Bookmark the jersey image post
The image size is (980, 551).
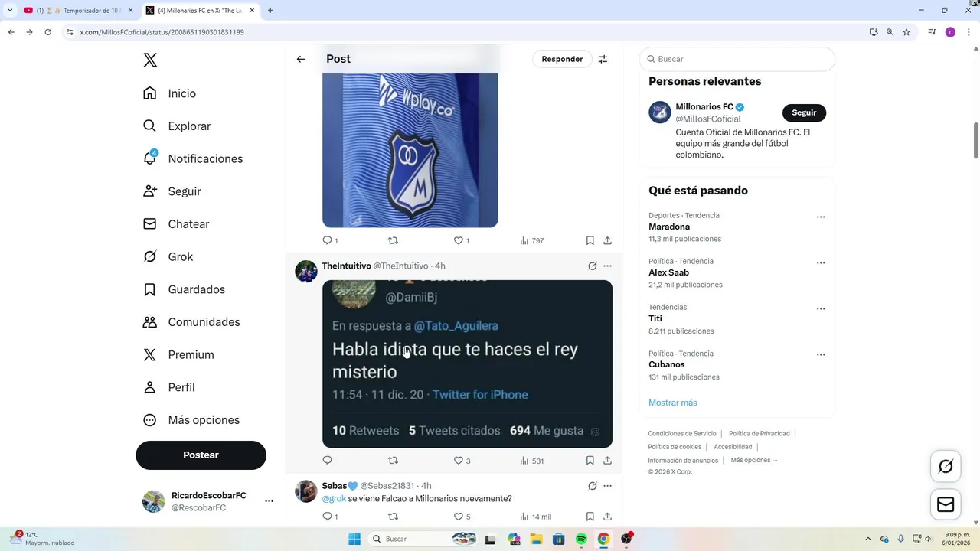[x=590, y=240]
